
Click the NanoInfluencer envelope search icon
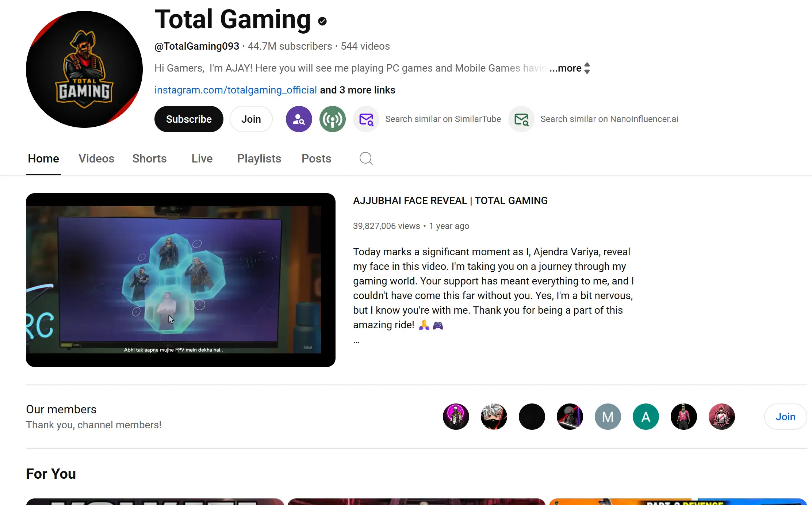point(521,119)
